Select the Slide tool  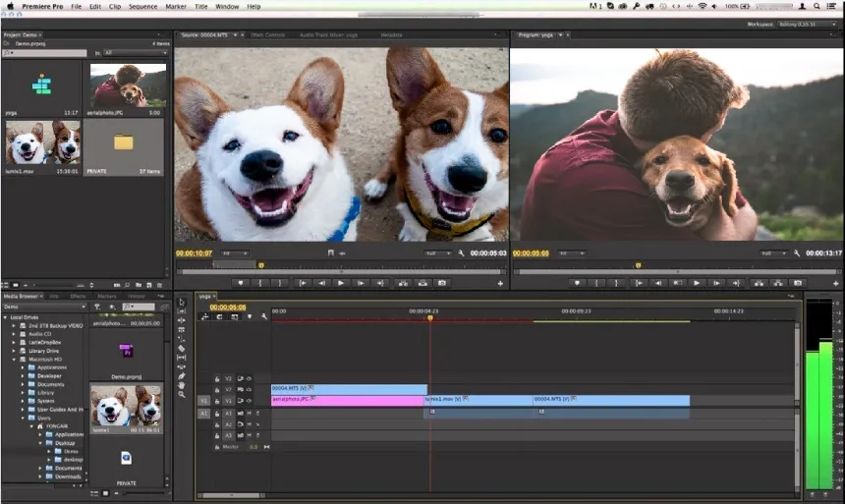[x=182, y=366]
